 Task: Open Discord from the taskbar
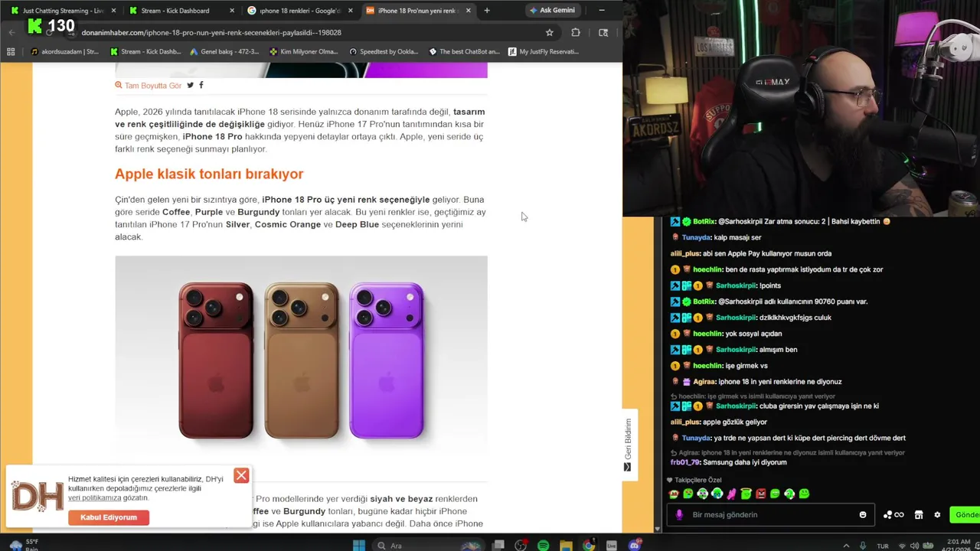[x=634, y=546]
